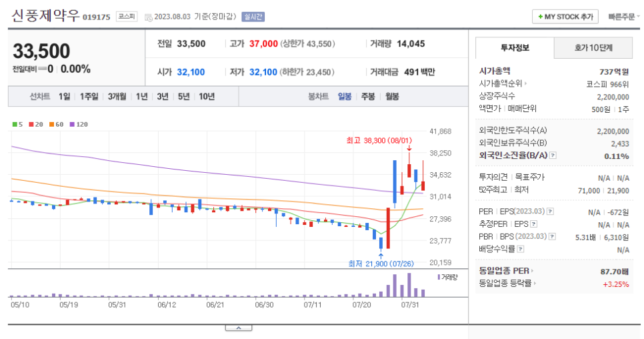Open the 빠른주문 dropdown
This screenshot has width=644, height=339.
coord(624,17)
